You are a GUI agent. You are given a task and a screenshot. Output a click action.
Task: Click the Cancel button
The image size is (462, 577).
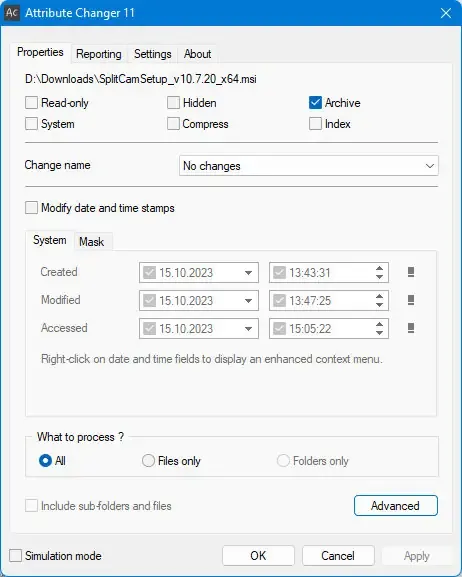pyautogui.click(x=338, y=556)
